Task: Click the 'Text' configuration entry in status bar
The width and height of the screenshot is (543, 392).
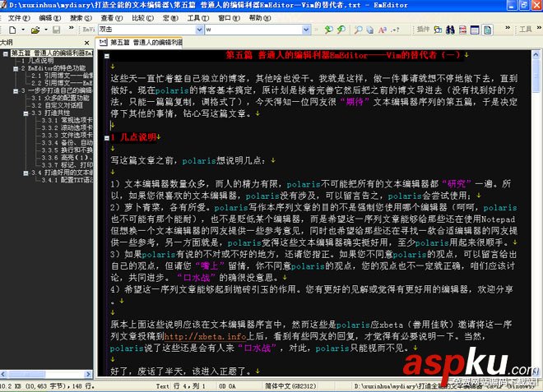Action: [162, 386]
